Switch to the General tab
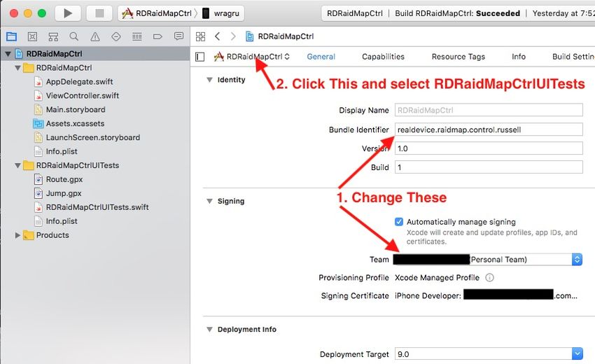Viewport: 595px width, 364px height. (x=321, y=57)
